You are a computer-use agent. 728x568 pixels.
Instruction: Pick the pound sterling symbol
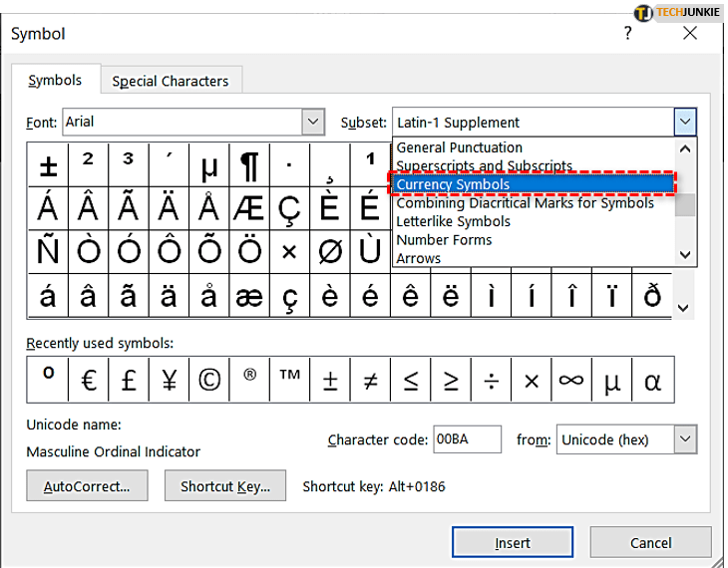pos(128,380)
